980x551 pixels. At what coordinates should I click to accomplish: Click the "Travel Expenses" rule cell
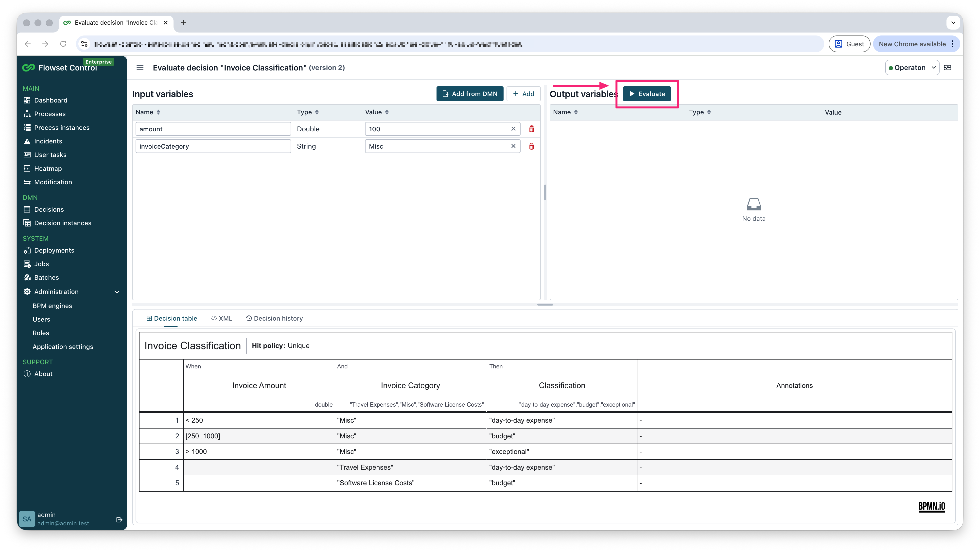[410, 467]
